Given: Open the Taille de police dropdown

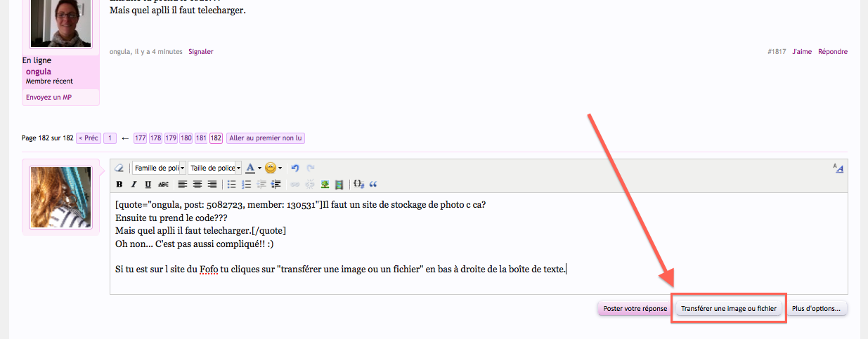Looking at the screenshot, I should click(214, 168).
